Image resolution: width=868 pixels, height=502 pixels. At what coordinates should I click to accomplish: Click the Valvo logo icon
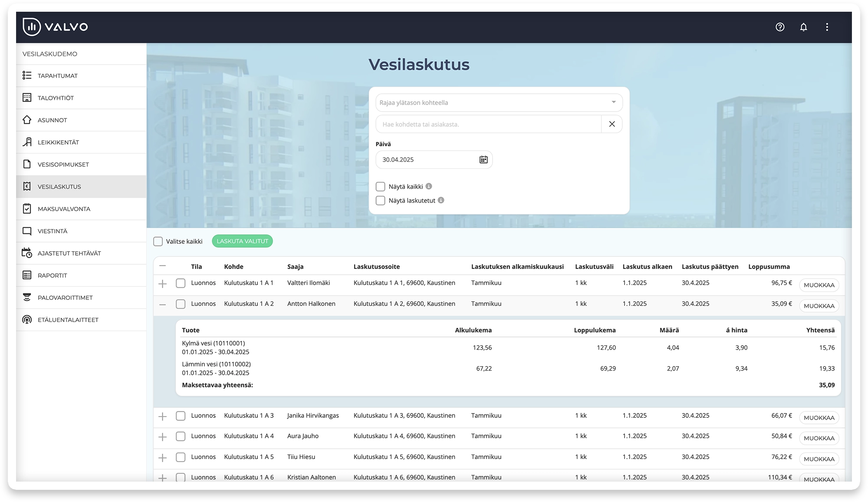click(32, 27)
